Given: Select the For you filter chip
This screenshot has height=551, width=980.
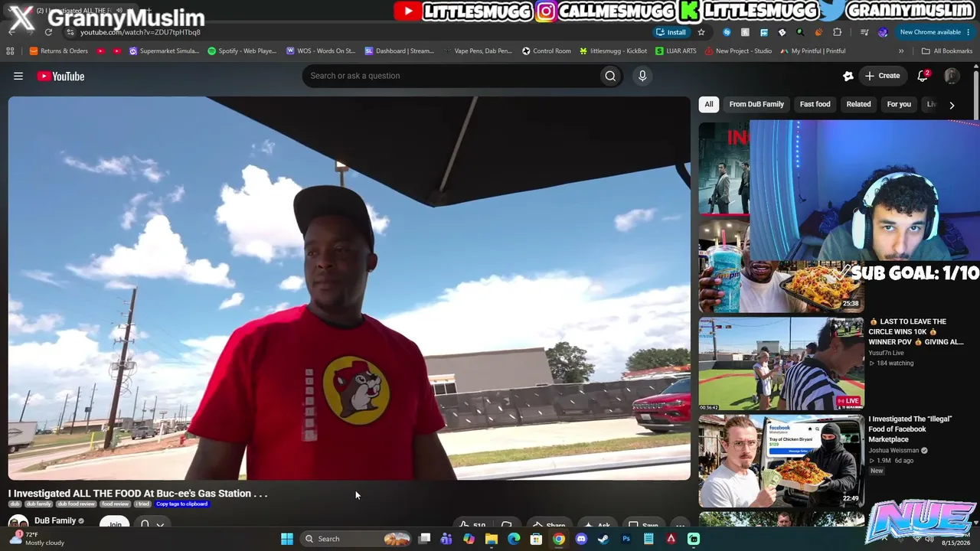Looking at the screenshot, I should [899, 104].
